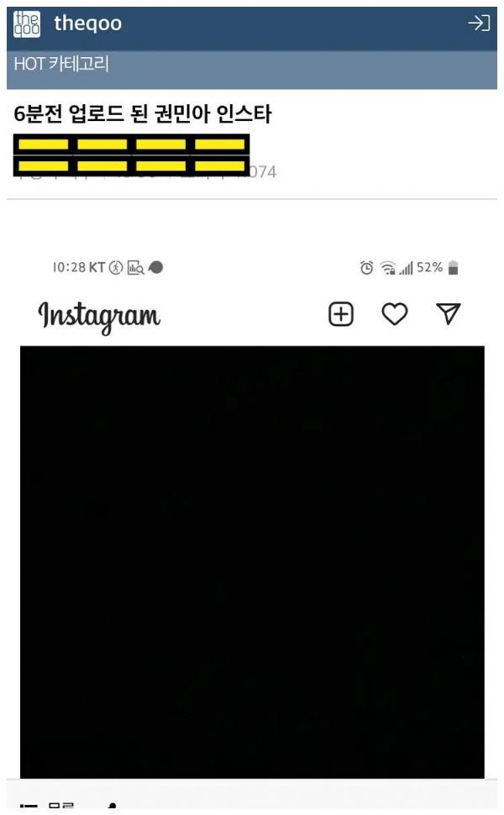The image size is (504, 815).
Task: Tap the circled person notification icon
Action: (115, 267)
